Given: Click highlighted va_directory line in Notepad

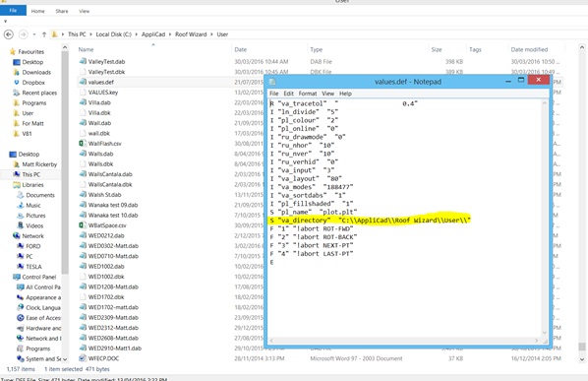Looking at the screenshot, I should click(x=370, y=221).
